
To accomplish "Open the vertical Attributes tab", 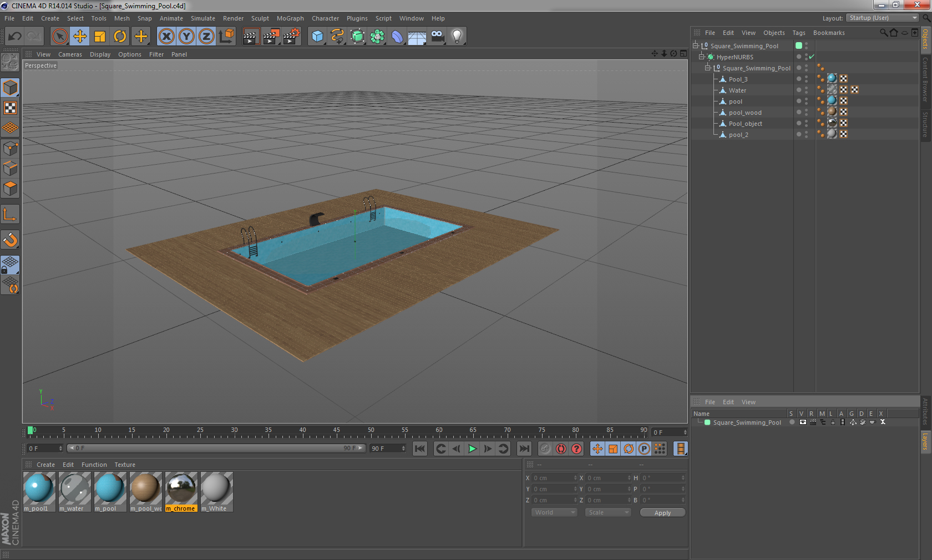I will [925, 411].
